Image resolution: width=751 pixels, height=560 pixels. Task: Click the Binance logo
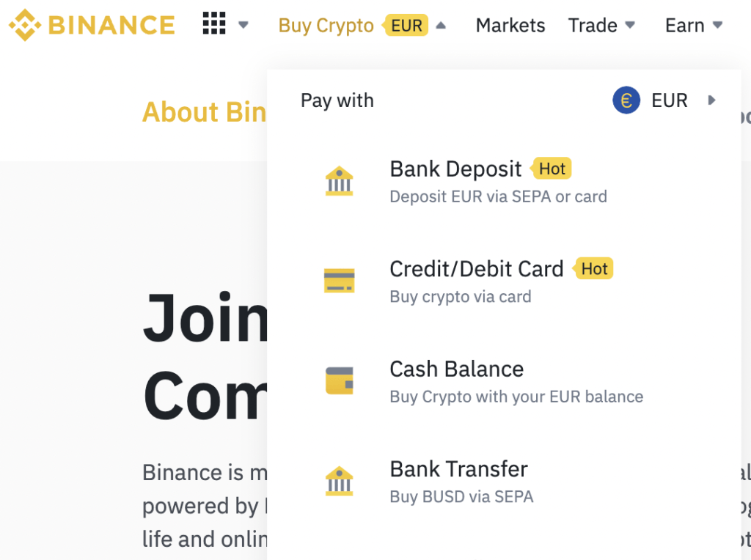[92, 25]
